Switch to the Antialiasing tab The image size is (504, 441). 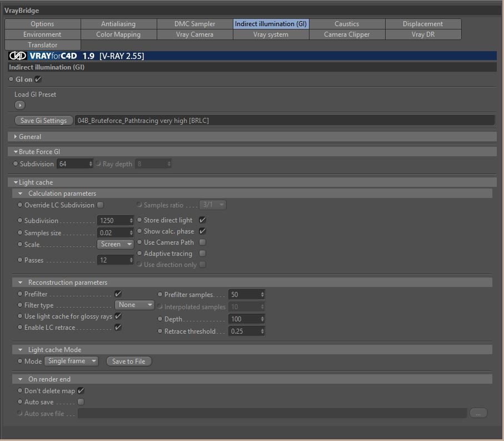click(x=118, y=24)
